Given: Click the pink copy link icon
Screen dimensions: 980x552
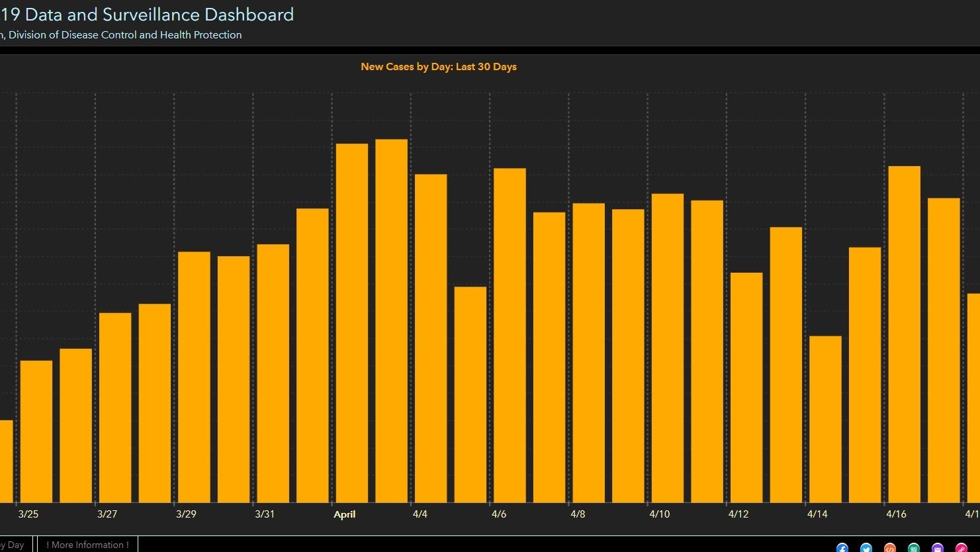Looking at the screenshot, I should (x=961, y=548).
